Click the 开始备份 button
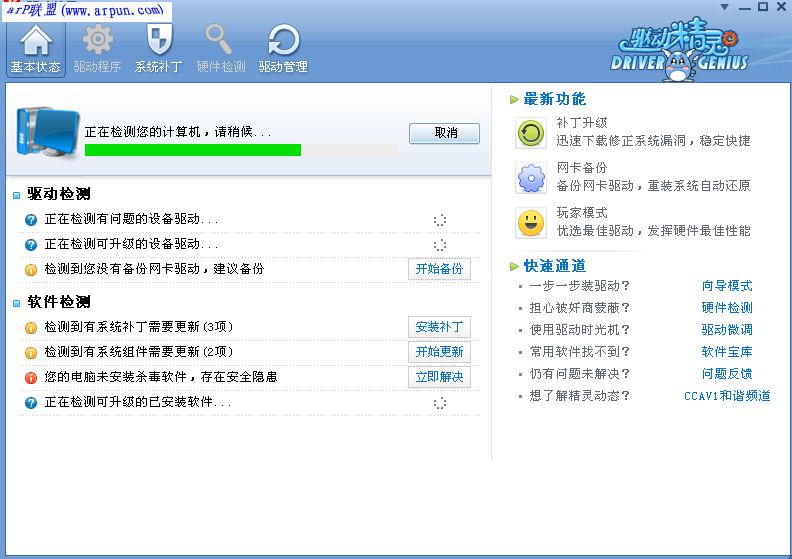Viewport: 792px width, 559px height. click(x=439, y=269)
